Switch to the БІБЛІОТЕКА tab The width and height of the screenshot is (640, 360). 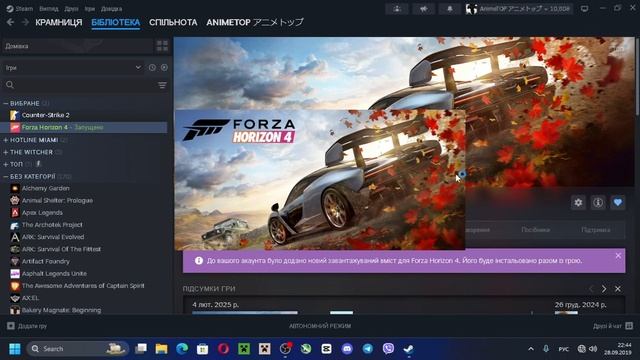pyautogui.click(x=116, y=22)
